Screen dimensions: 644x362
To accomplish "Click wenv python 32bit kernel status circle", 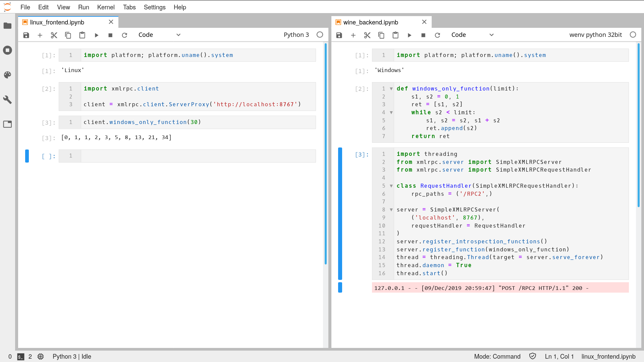I will tap(633, 35).
